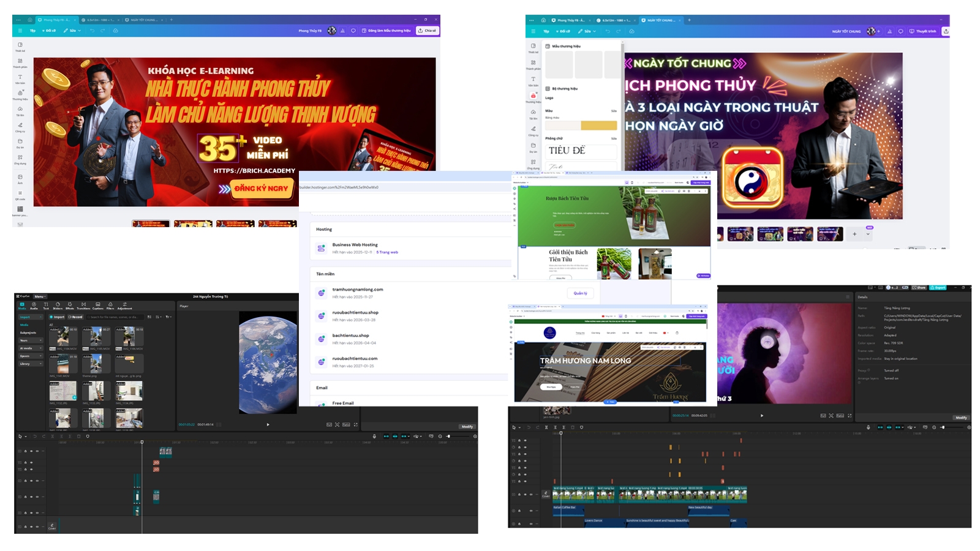
Task: Click the share upload icon in NGÀY TỐT CHUNG Canva
Action: (x=946, y=31)
